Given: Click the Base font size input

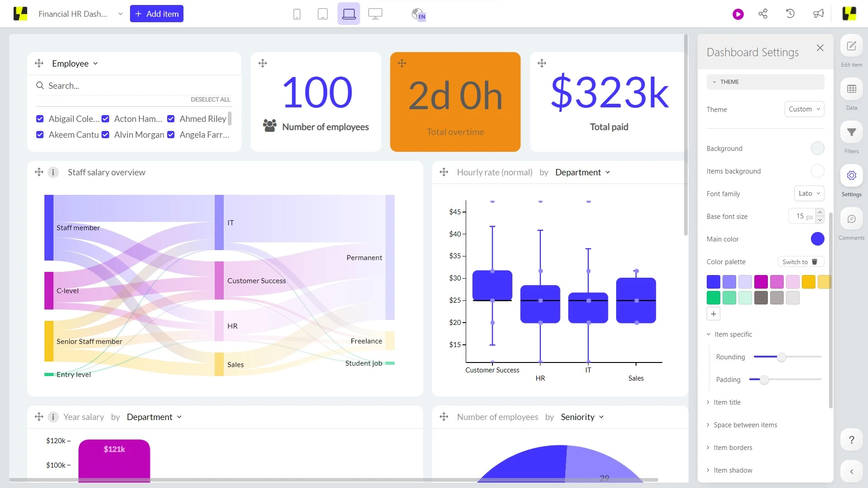Looking at the screenshot, I should pos(802,216).
